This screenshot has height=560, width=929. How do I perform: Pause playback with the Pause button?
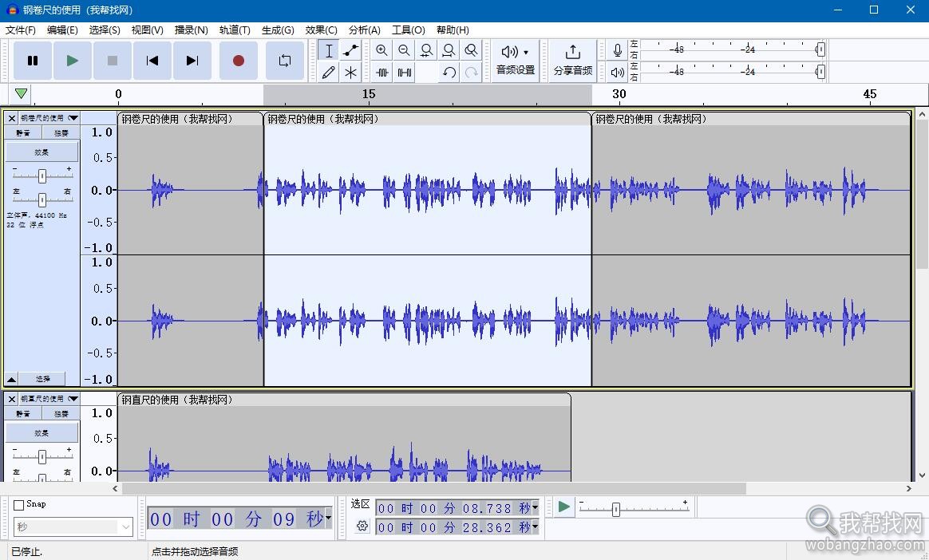click(33, 61)
